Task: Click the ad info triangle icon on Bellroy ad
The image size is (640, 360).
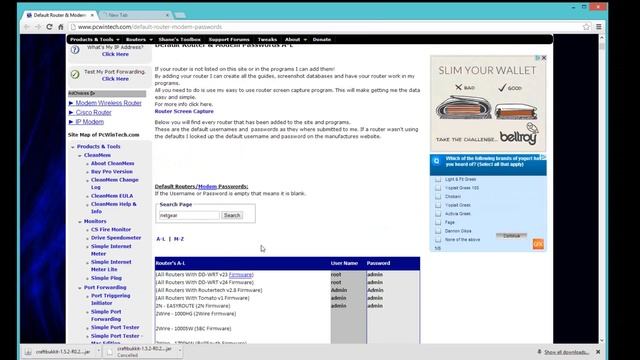Action: pyautogui.click(x=538, y=58)
